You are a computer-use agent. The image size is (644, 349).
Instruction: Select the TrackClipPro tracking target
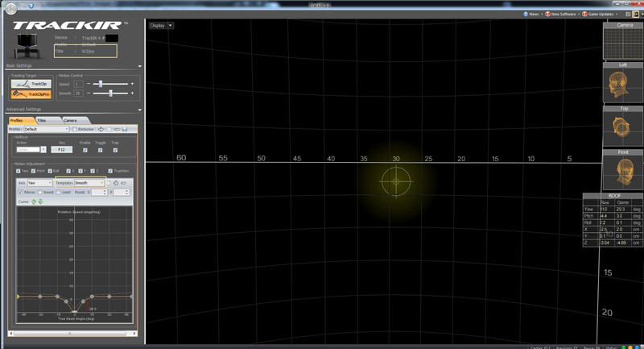tap(31, 94)
